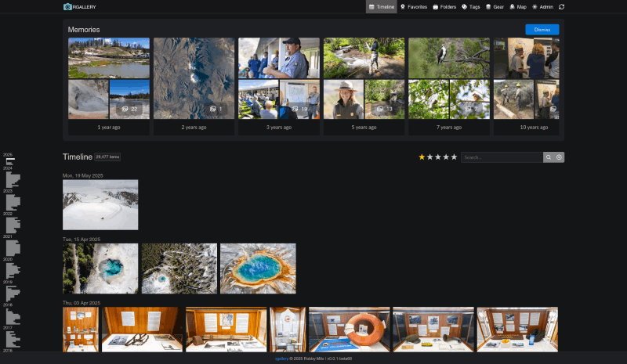Click into the Search input field
Image resolution: width=627 pixels, height=364 pixels.
pyautogui.click(x=502, y=157)
